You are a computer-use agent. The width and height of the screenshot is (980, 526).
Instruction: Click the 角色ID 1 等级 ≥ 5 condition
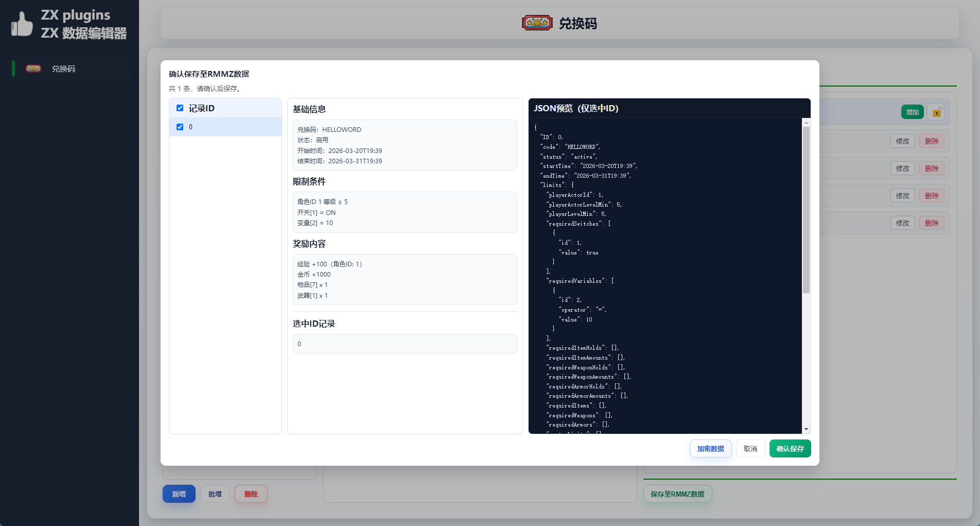(x=323, y=202)
